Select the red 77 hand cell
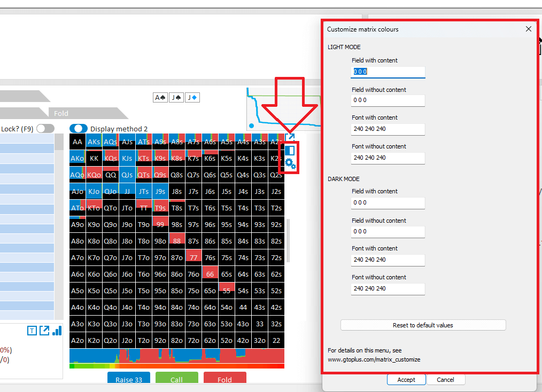Screen dimensions: 542x392 click(x=193, y=257)
